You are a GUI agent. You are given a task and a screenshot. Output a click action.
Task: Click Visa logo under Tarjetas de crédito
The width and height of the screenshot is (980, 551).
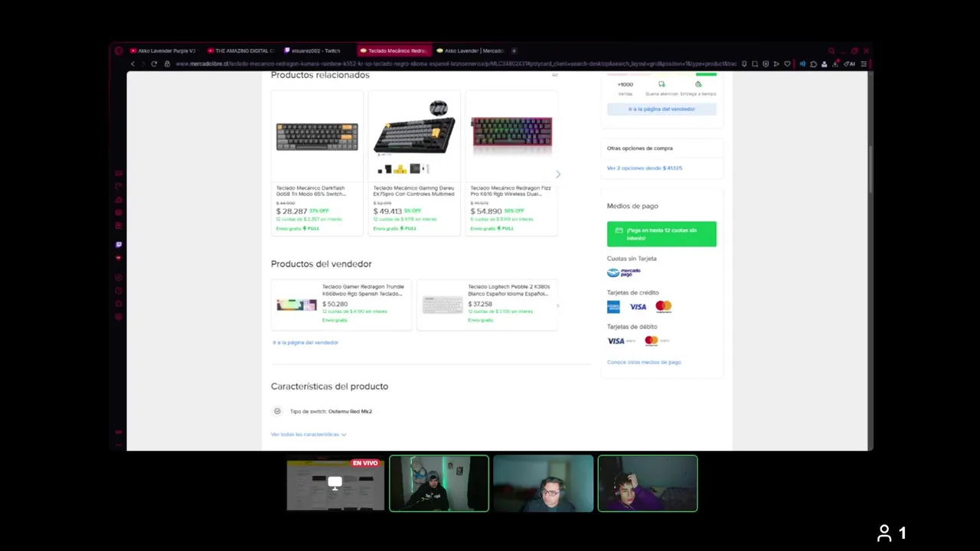638,306
